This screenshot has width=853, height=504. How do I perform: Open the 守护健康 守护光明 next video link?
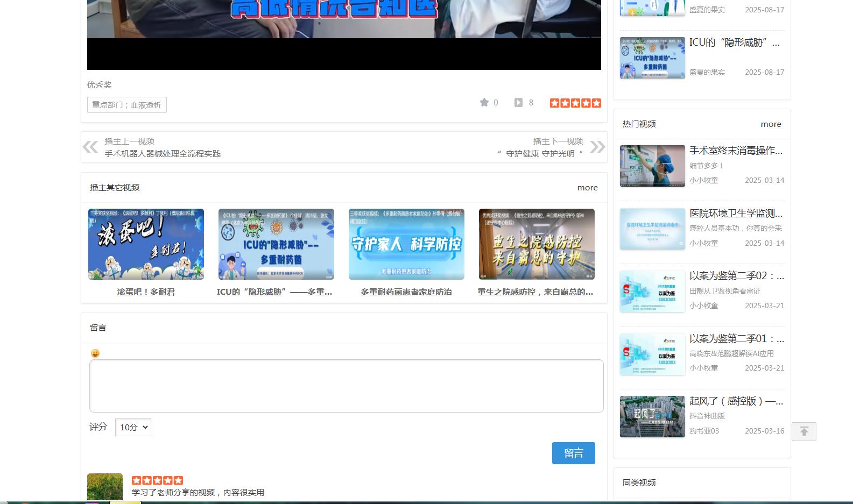pos(540,154)
